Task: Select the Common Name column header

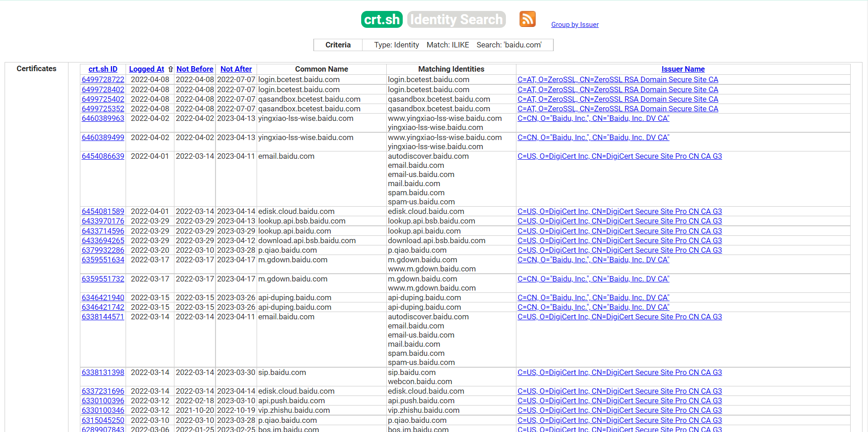Action: [321, 69]
